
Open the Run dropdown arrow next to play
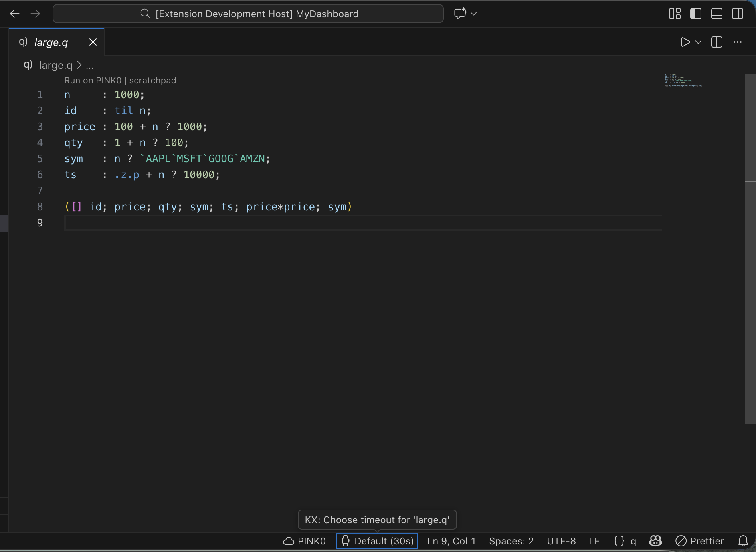click(698, 42)
